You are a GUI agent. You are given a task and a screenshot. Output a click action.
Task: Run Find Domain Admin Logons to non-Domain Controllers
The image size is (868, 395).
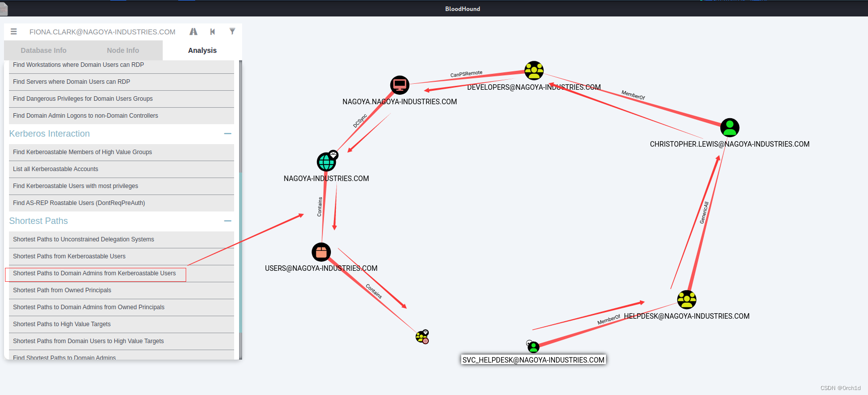pyautogui.click(x=121, y=116)
